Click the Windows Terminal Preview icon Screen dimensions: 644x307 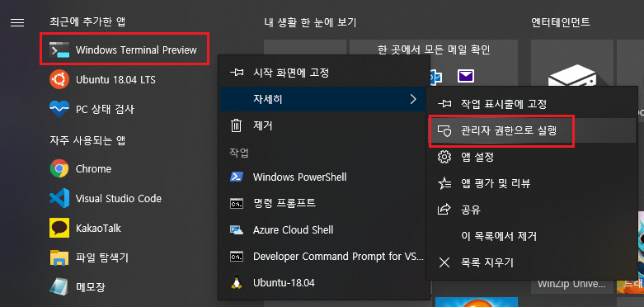coord(59,50)
